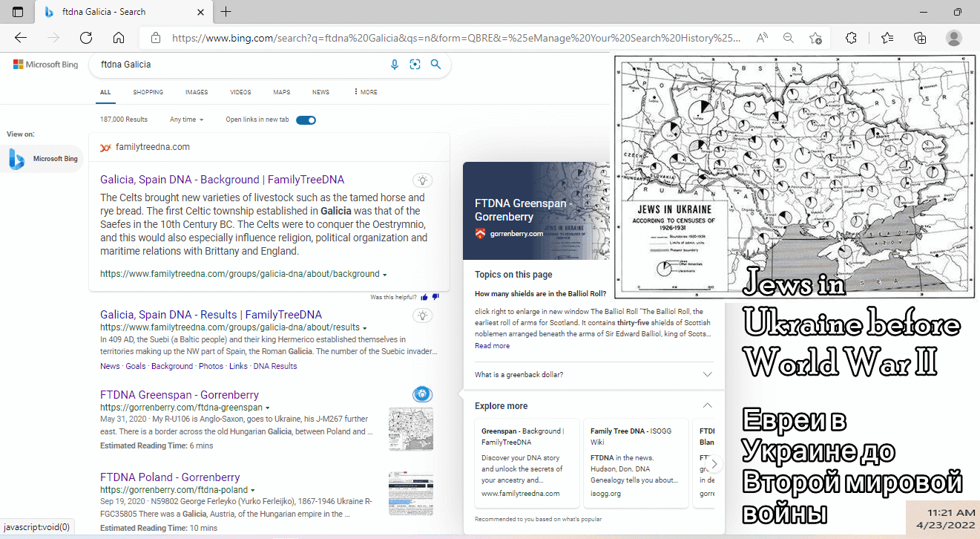Screen dimensions: 980x539
Task: Add this page to favorites
Action: pos(815,38)
